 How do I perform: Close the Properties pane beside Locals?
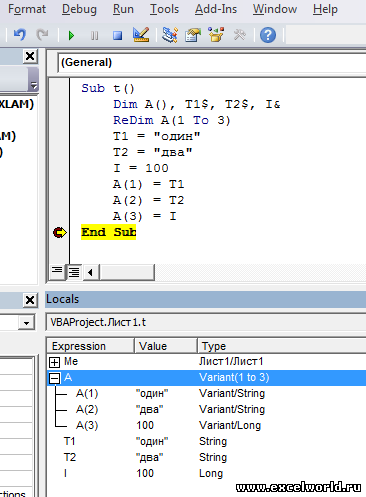click(x=30, y=300)
